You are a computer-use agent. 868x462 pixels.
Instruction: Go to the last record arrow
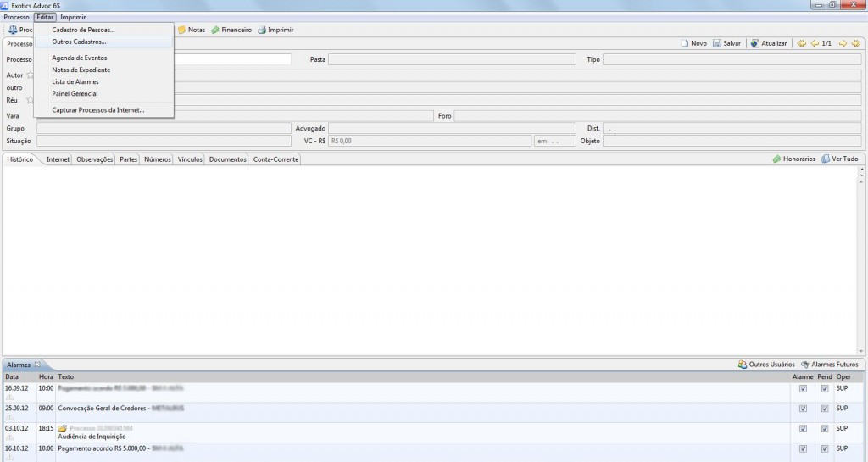[x=856, y=43]
